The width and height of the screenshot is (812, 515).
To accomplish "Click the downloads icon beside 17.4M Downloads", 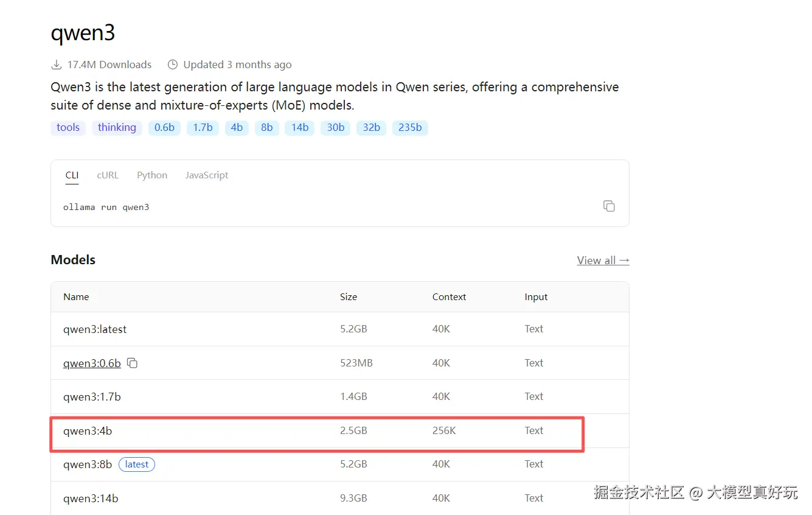I will (57, 65).
